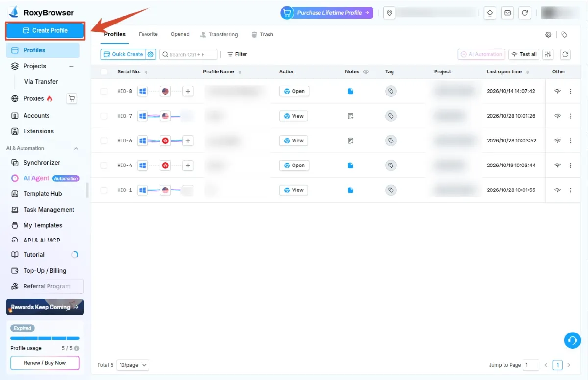This screenshot has height=380, width=588.
Task: Open the 10/page dropdown
Action: tap(133, 365)
